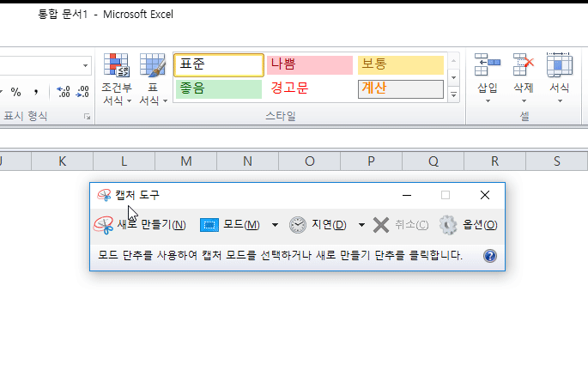This screenshot has width=588, height=377.
Task: Minimize the Snipping Tool window
Action: click(407, 195)
